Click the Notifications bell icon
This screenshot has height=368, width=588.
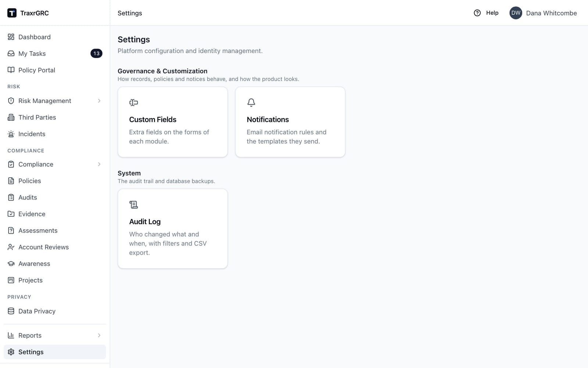251,102
